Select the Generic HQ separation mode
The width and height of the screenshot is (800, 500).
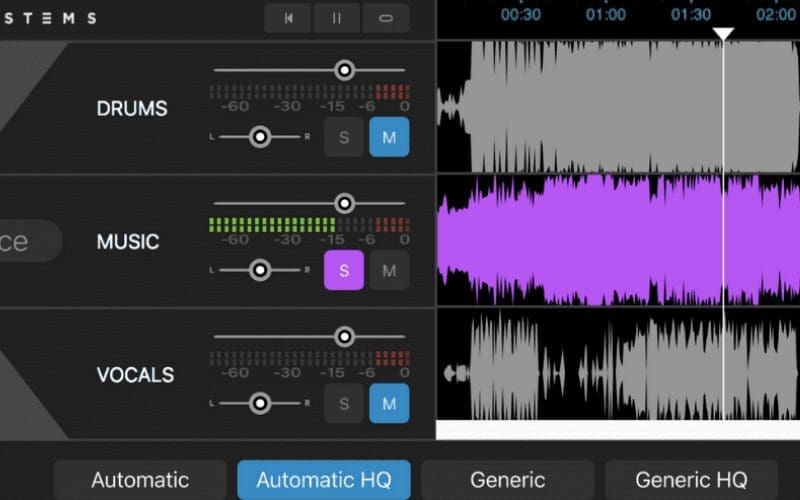(x=691, y=480)
